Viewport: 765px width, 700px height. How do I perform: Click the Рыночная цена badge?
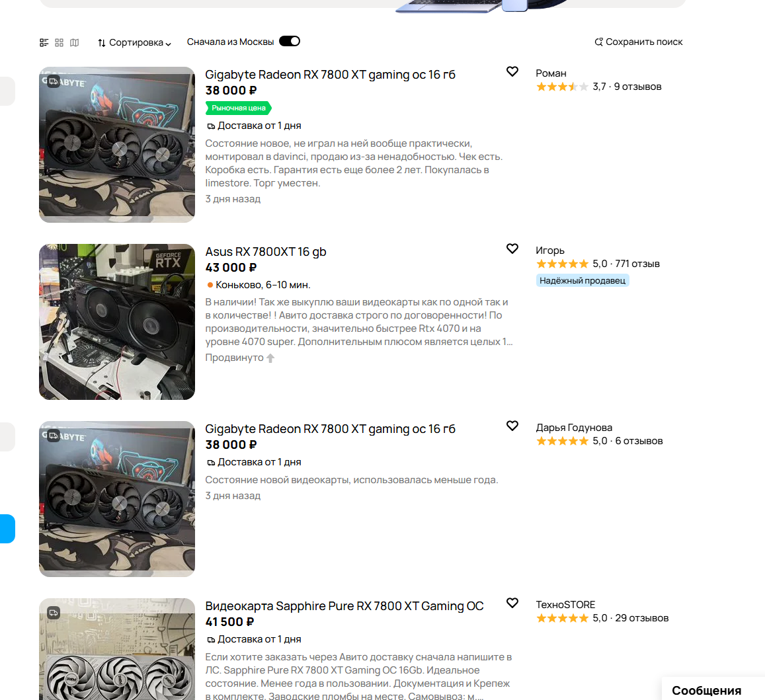click(x=239, y=108)
